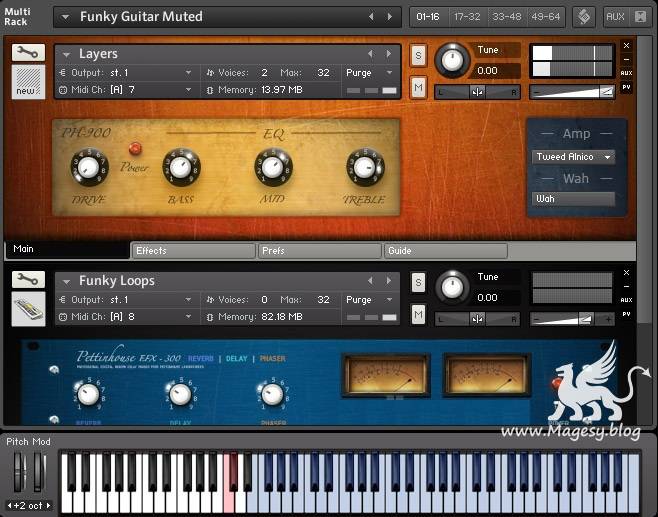Close the Layers instrument with X
The height and width of the screenshot is (517, 658).
[626, 45]
